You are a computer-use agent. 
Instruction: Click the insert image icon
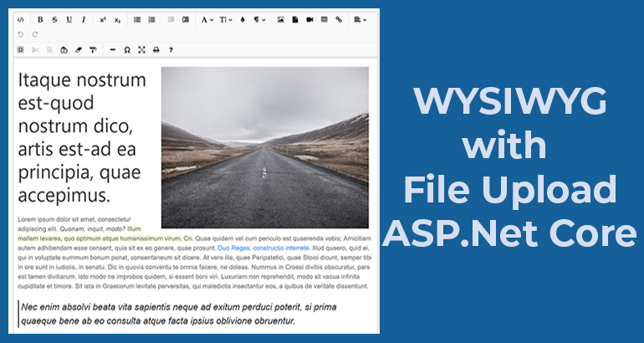tap(280, 20)
